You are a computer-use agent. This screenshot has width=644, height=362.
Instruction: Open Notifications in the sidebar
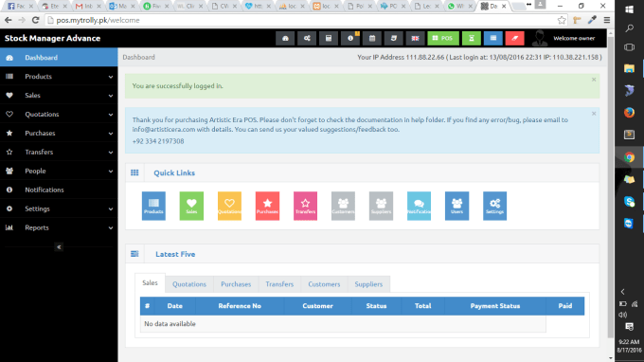(x=59, y=190)
